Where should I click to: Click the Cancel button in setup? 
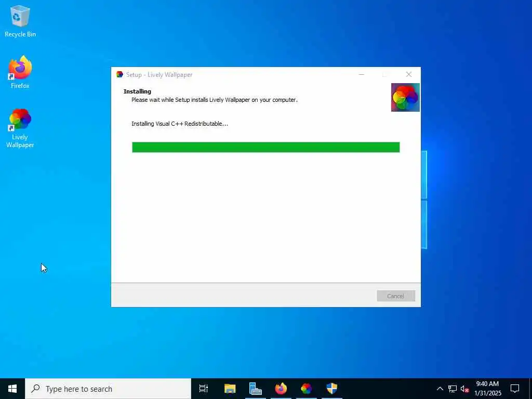395,296
